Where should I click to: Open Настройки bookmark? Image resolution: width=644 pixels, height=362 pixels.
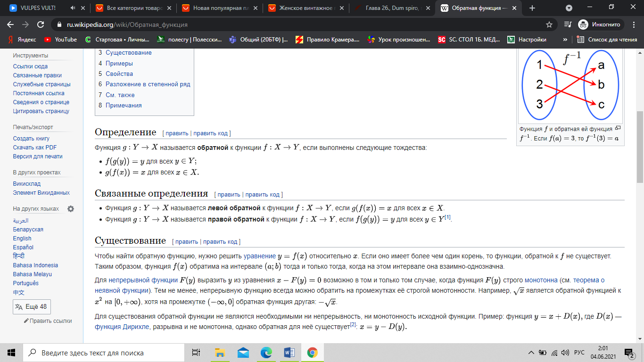[x=527, y=40]
